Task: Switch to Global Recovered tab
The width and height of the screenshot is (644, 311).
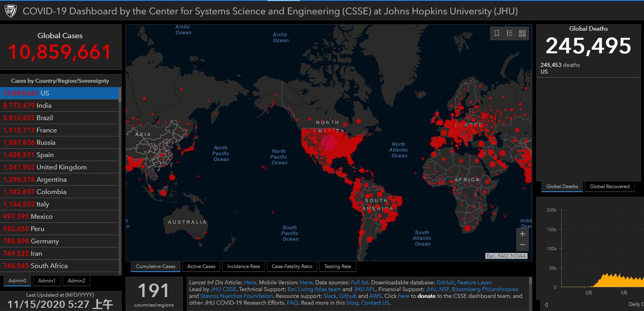Action: (x=609, y=187)
